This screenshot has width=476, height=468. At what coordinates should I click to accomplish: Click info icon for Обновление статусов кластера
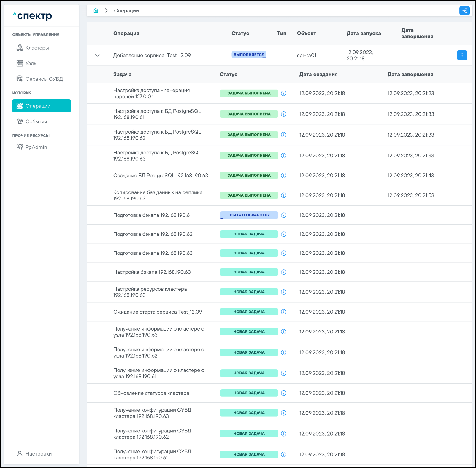pos(284,393)
